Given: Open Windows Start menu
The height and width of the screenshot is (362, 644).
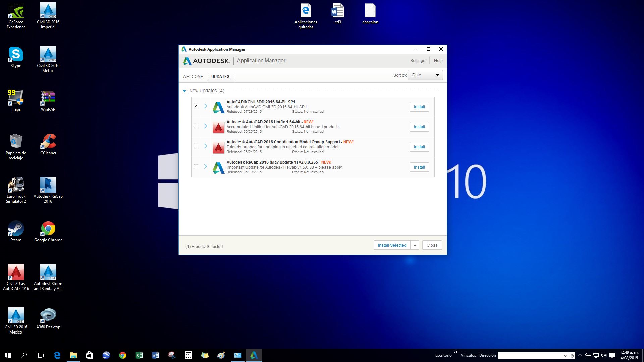Looking at the screenshot, I should tap(8, 355).
